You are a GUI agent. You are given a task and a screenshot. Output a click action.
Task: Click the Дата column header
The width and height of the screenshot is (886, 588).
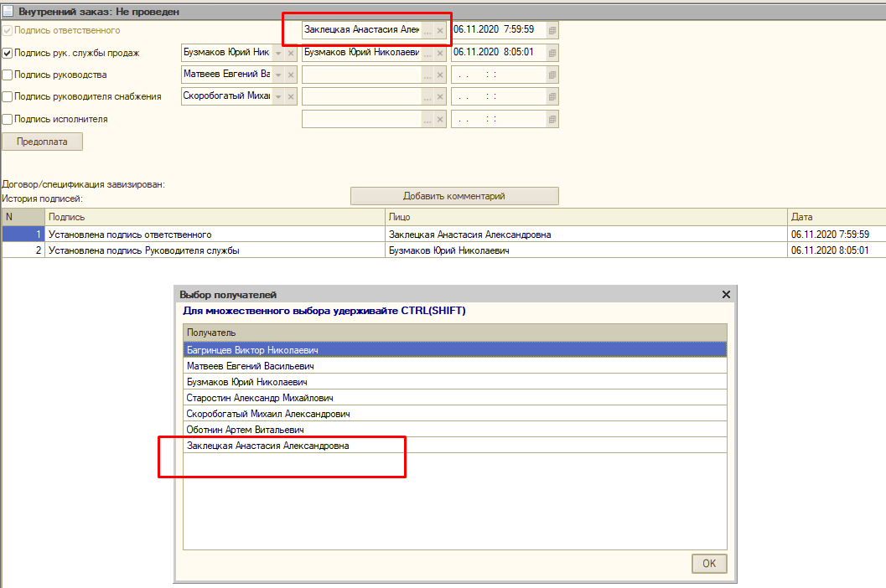(837, 217)
